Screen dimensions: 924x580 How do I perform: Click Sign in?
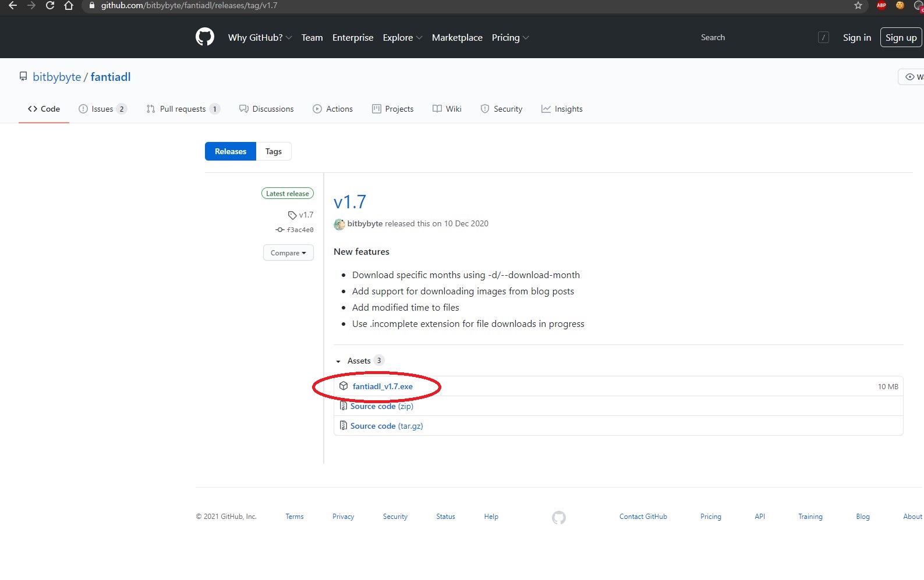click(x=857, y=37)
